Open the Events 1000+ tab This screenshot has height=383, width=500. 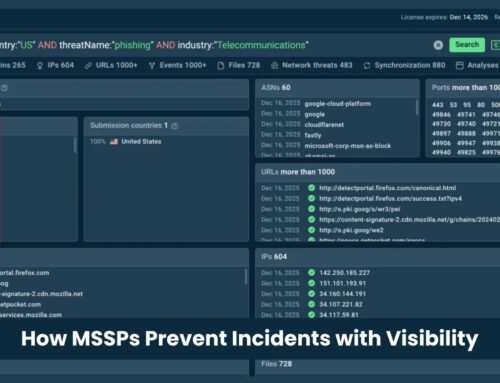click(x=177, y=65)
